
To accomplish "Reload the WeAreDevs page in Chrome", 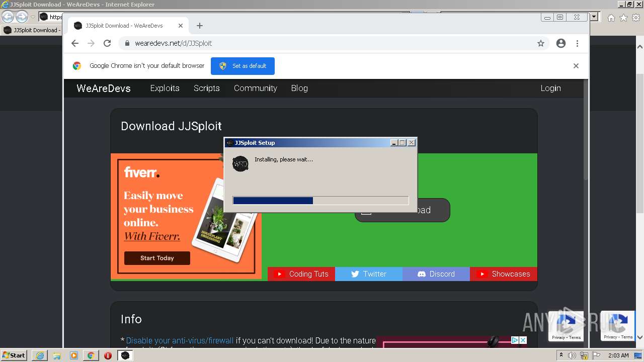I will (x=107, y=43).
